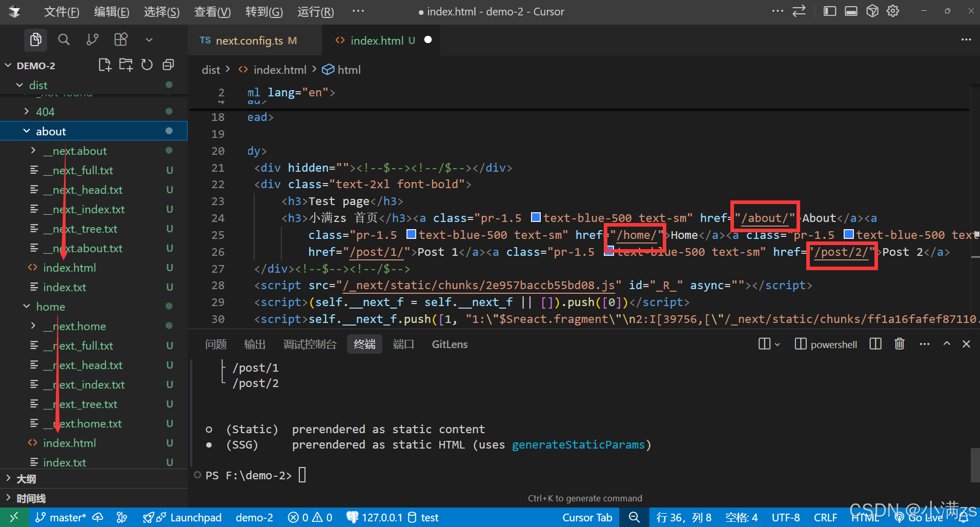Open the 转到(G) menu
980x527 pixels.
click(x=264, y=12)
